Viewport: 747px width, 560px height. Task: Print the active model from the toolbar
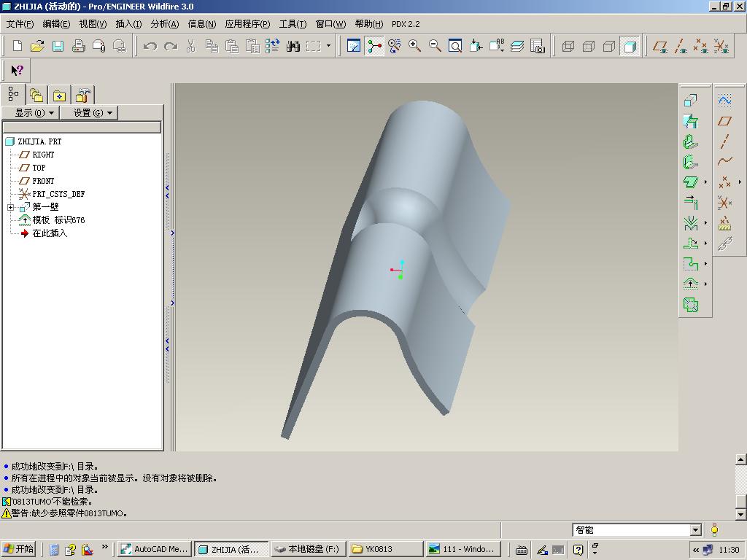(78, 46)
